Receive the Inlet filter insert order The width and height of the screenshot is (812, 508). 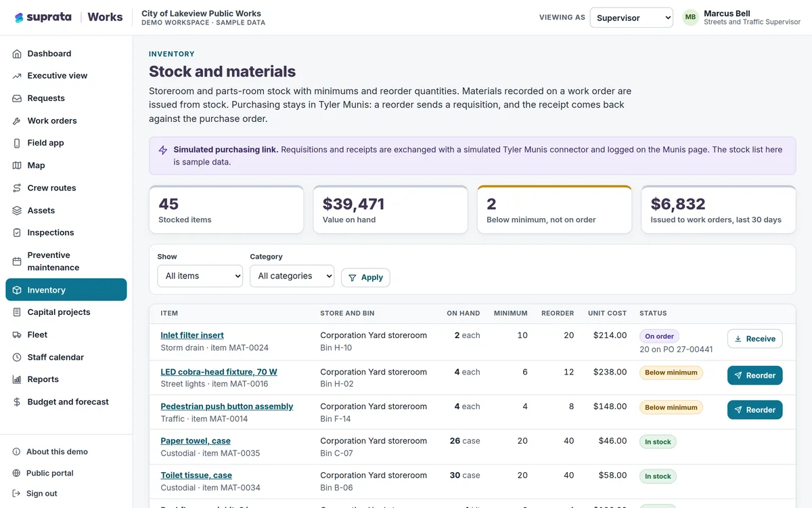[x=755, y=339]
